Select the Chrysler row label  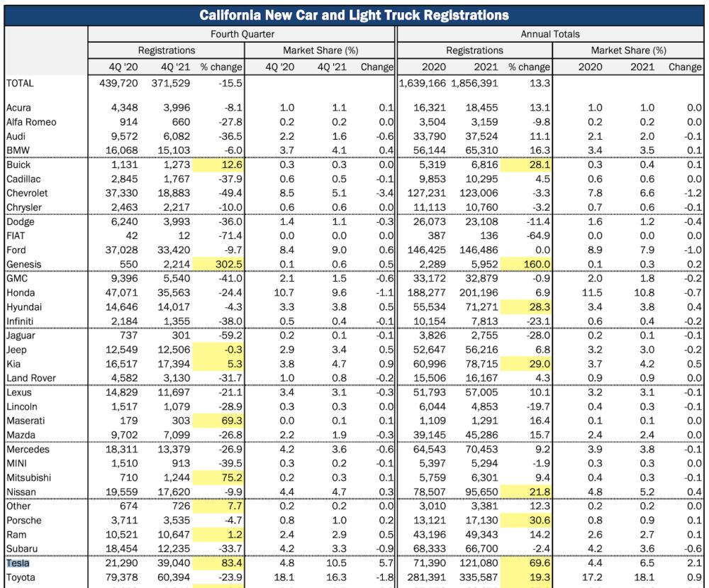tap(24, 208)
